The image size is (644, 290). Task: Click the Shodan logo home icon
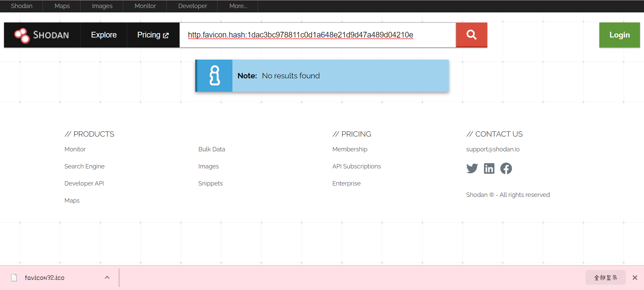click(42, 35)
